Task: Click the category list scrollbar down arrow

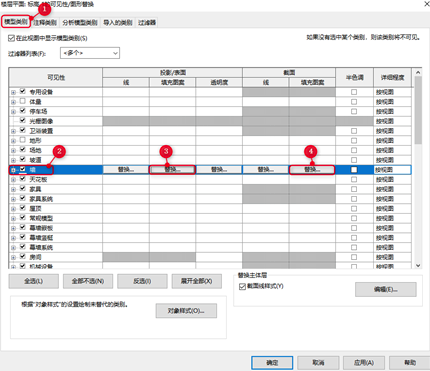Action: (418, 265)
